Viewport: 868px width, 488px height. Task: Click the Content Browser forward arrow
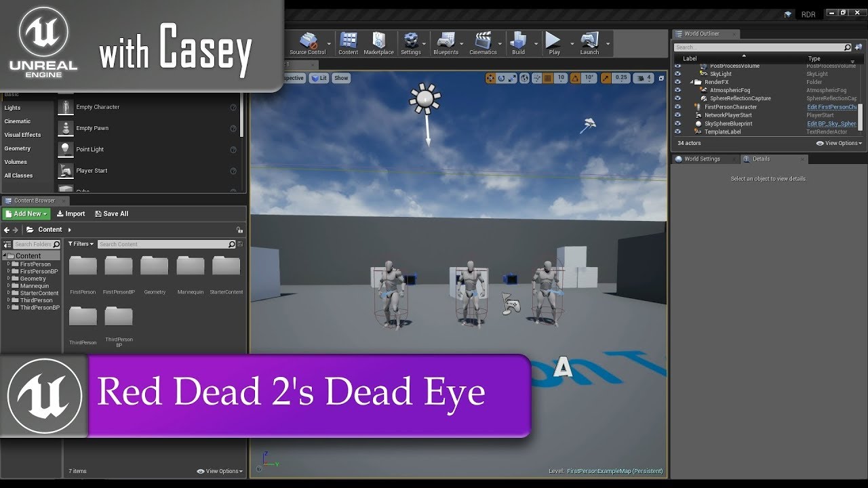[16, 230]
